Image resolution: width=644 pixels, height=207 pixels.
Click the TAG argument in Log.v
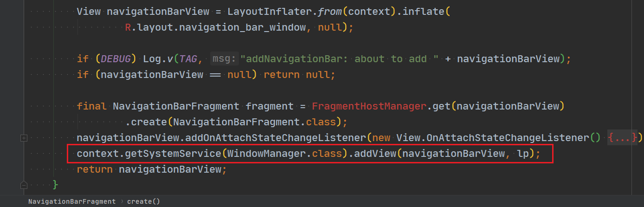[188, 59]
